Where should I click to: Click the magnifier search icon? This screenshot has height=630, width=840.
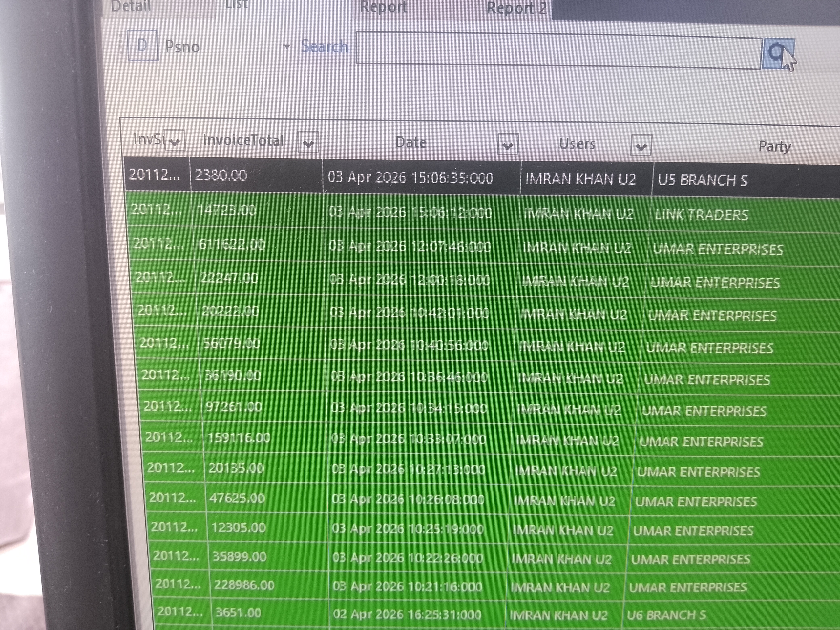tap(778, 54)
